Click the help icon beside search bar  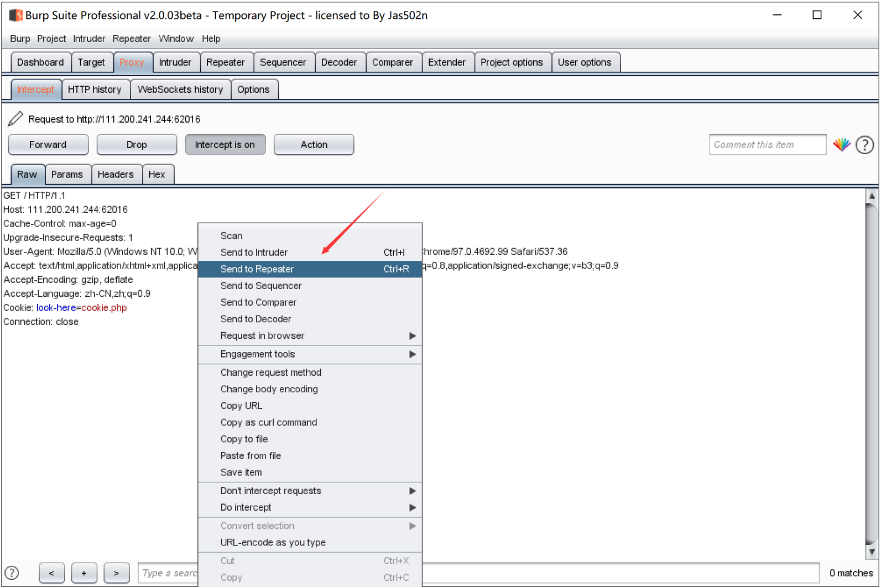coord(12,573)
